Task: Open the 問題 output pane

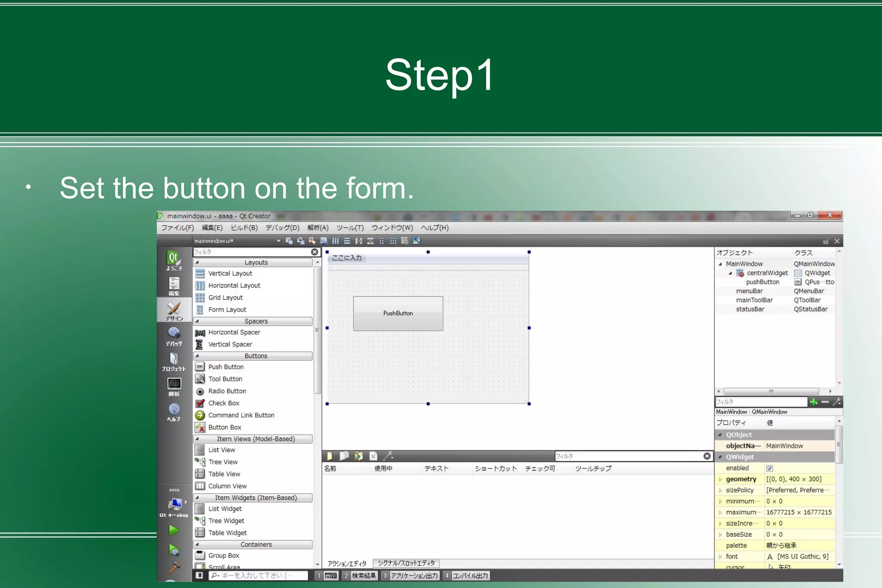Action: coord(327,576)
